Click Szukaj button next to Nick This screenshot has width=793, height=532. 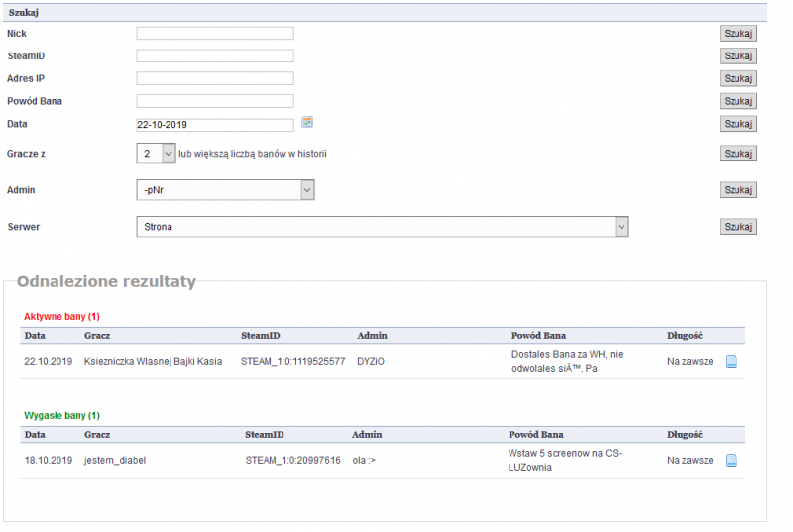point(738,33)
